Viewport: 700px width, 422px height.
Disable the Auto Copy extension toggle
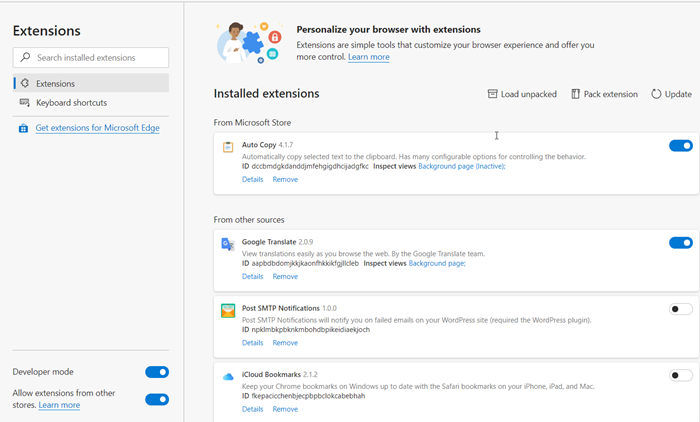(x=680, y=146)
